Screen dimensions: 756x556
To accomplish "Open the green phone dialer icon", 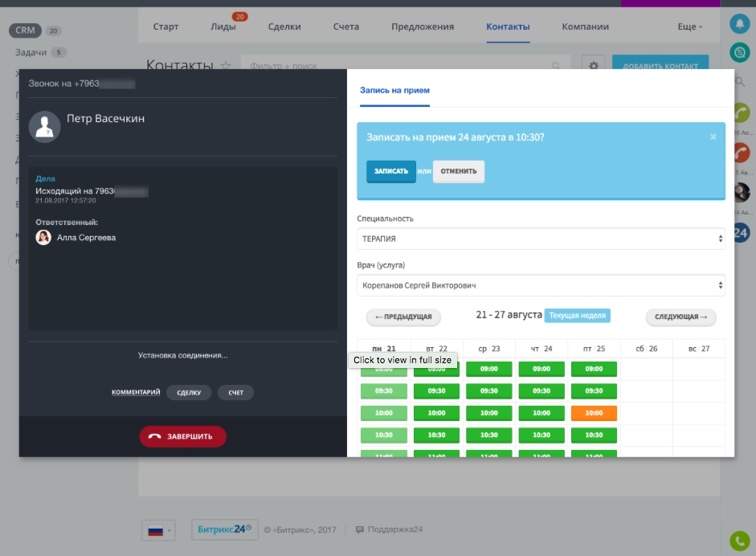I will tap(740, 541).
